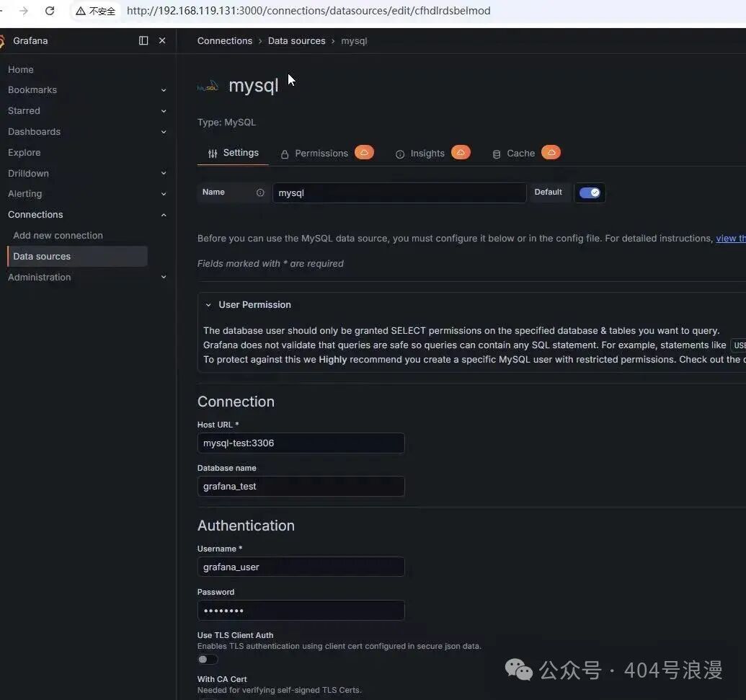The height and width of the screenshot is (700, 746).
Task: Collapse the Connections menu chevron
Action: point(164,215)
